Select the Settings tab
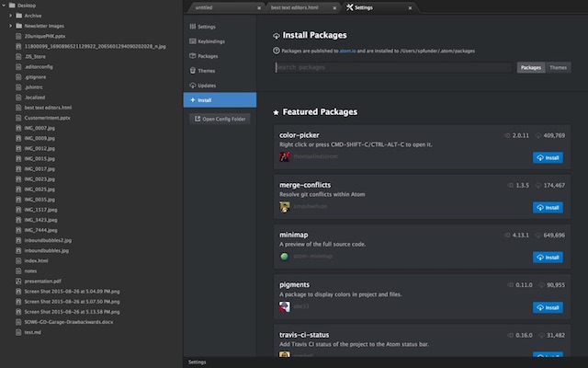This screenshot has width=588, height=368. pyautogui.click(x=364, y=7)
